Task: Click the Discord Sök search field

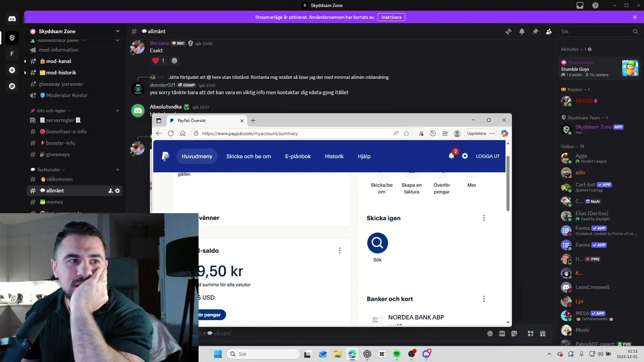Action: [599, 31]
